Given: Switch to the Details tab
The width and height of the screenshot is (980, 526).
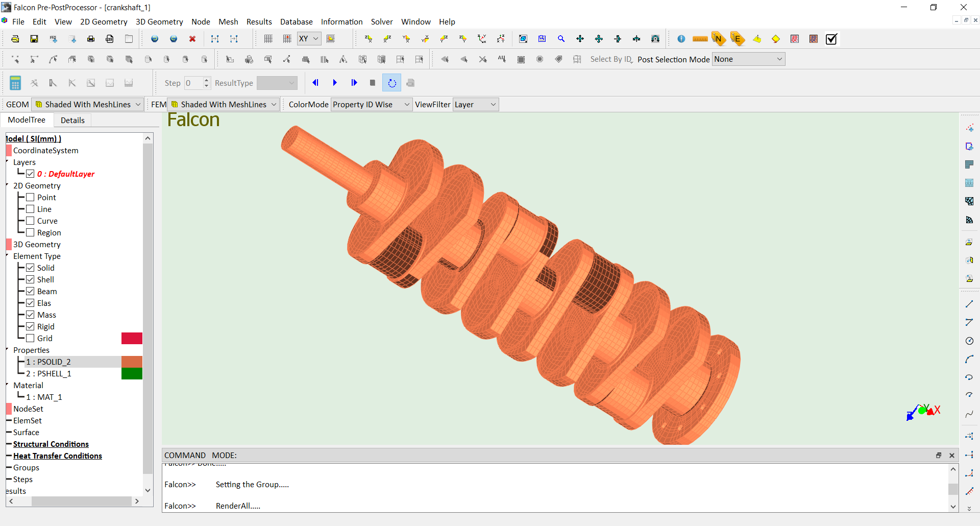Looking at the screenshot, I should (x=72, y=120).
